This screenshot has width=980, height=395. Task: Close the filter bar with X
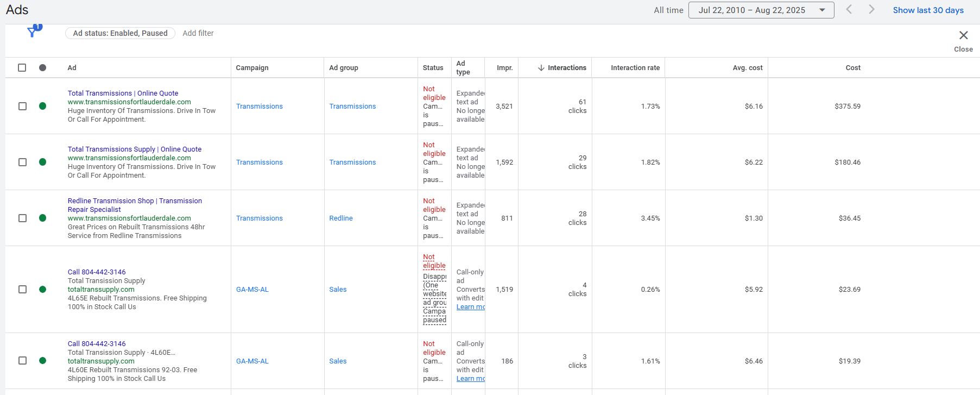963,35
